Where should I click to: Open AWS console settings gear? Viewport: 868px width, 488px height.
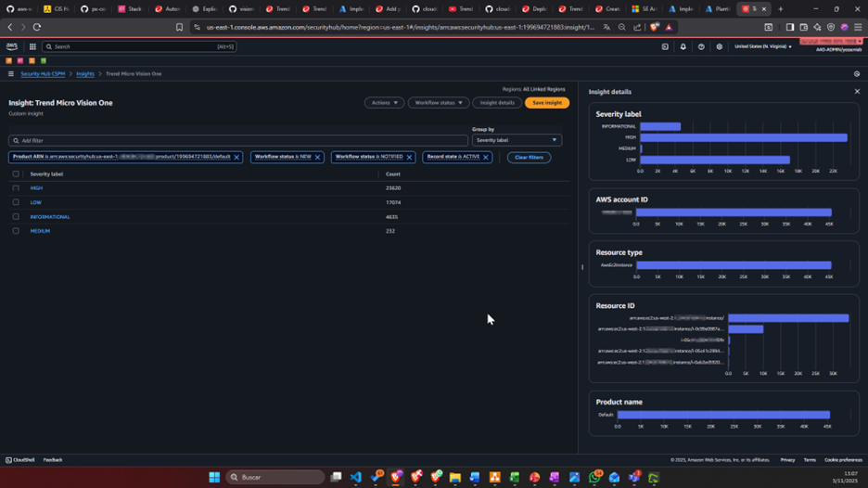click(x=719, y=46)
